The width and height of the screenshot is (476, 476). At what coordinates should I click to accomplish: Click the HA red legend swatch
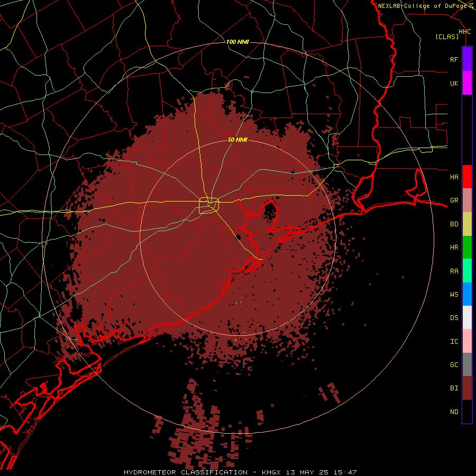point(467,177)
